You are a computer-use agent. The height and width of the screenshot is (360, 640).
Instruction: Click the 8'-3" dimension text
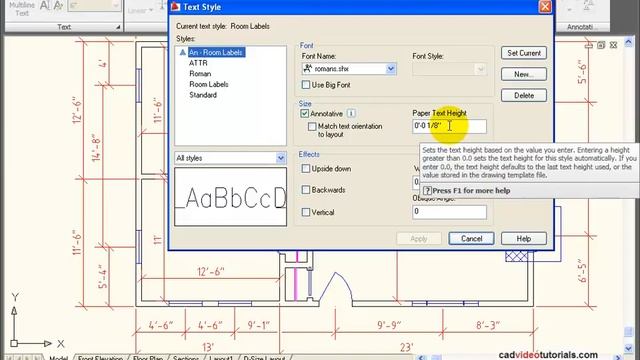click(x=488, y=325)
